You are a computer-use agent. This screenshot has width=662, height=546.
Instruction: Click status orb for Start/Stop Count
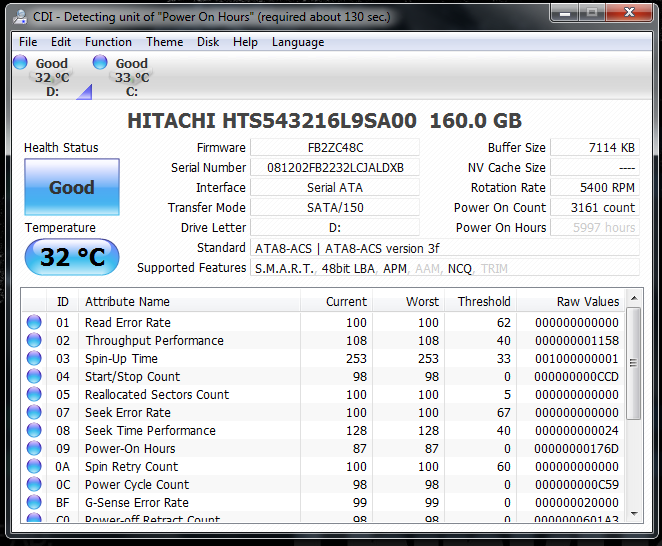[x=34, y=376]
